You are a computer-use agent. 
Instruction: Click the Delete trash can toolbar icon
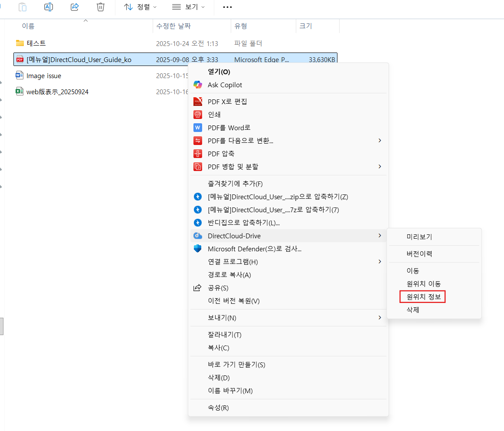pyautogui.click(x=100, y=7)
